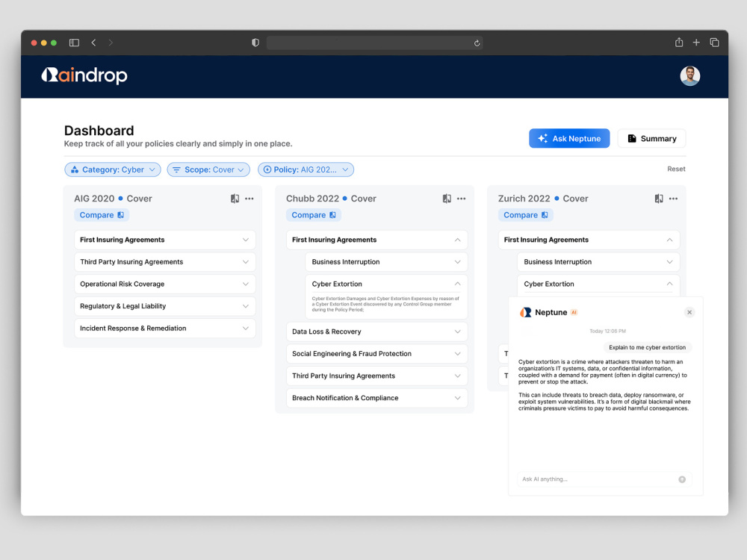Close the Neptune chat panel
This screenshot has height=560, width=747.
click(x=689, y=312)
